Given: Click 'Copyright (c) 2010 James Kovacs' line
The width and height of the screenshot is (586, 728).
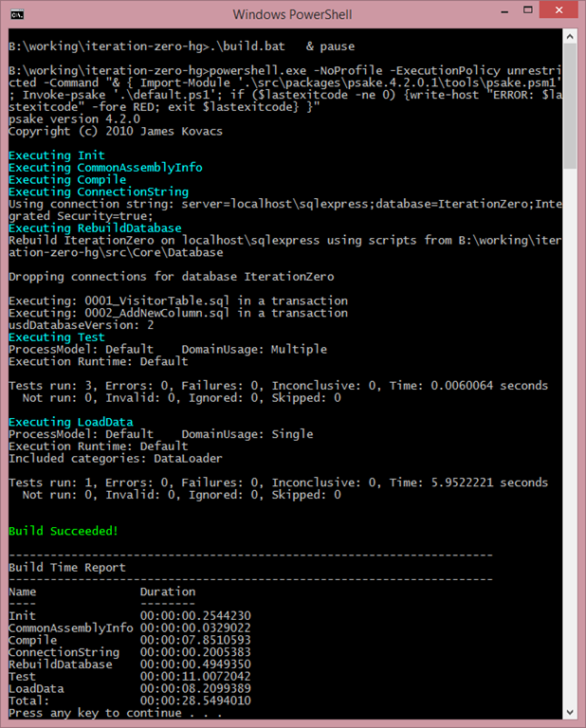Looking at the screenshot, I should tap(116, 131).
